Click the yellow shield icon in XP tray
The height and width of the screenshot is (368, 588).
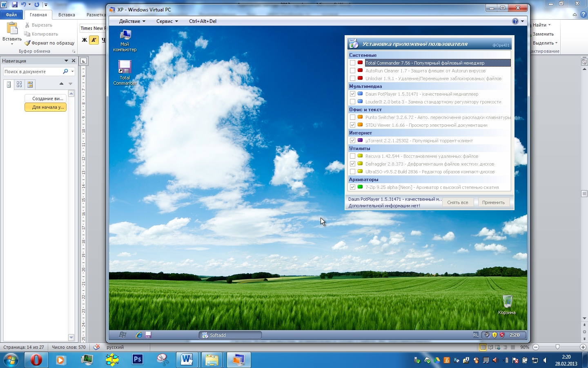point(494,335)
